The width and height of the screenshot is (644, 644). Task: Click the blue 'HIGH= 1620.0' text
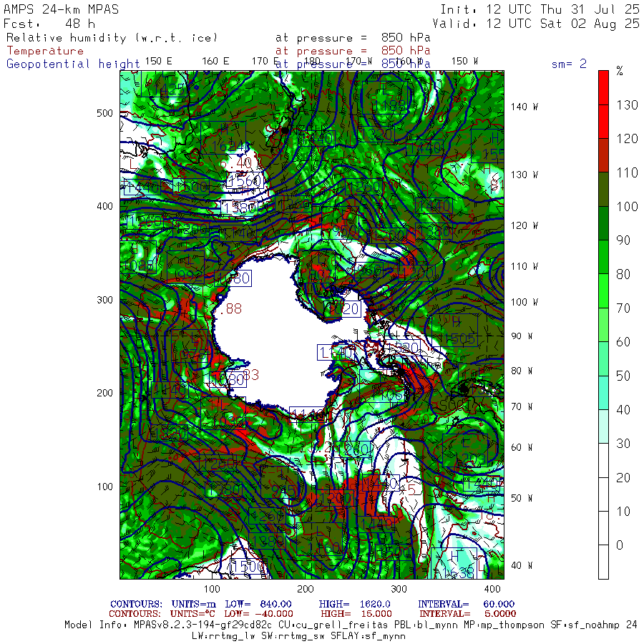coord(354,604)
